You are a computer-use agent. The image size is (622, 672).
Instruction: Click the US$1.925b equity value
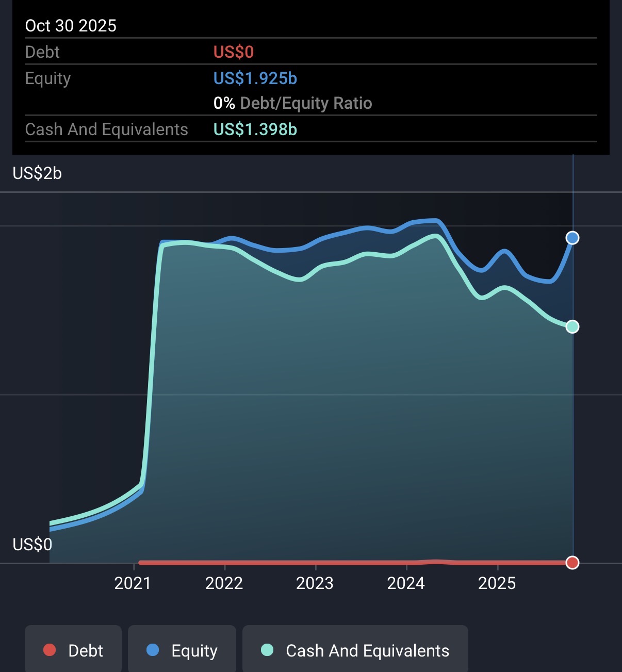[x=255, y=78]
